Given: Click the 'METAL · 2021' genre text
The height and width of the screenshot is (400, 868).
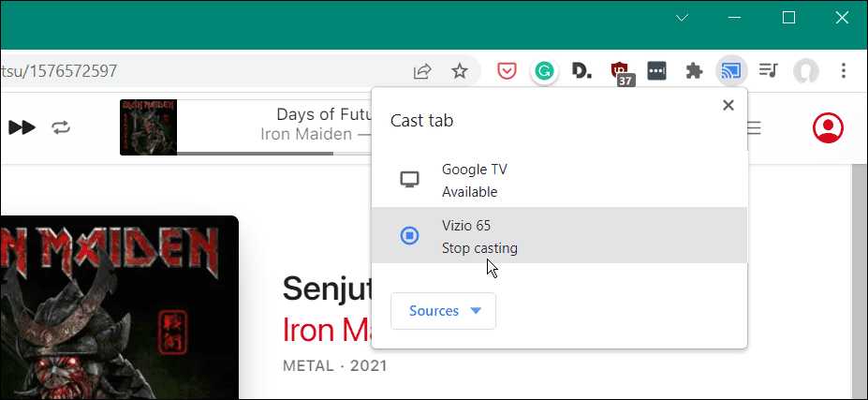Looking at the screenshot, I should pyautogui.click(x=335, y=365).
